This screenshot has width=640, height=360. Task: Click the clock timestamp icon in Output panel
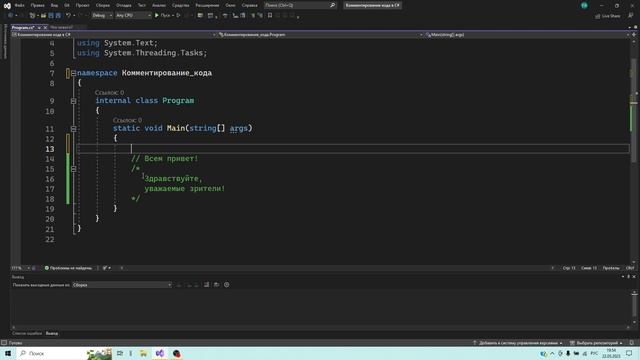coord(227,284)
